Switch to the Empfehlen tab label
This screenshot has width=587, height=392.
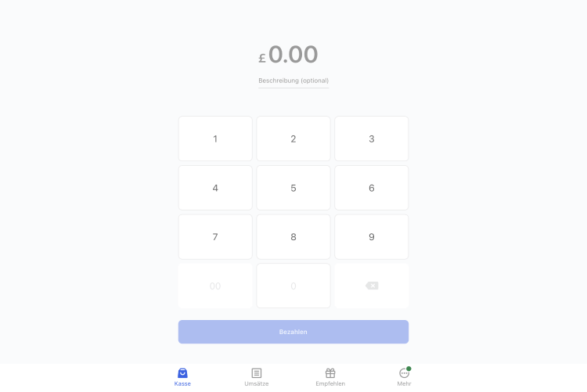[x=330, y=384]
